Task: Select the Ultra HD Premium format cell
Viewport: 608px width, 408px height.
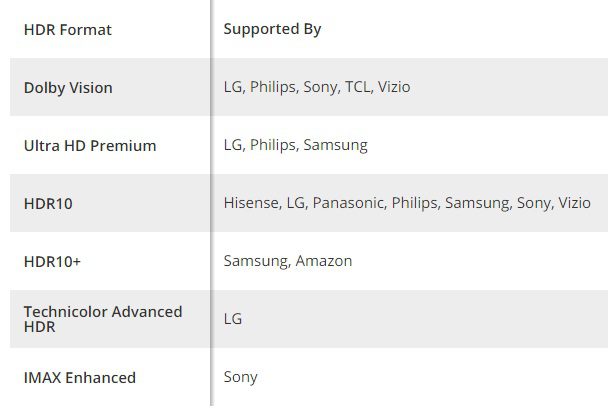Action: click(x=90, y=146)
